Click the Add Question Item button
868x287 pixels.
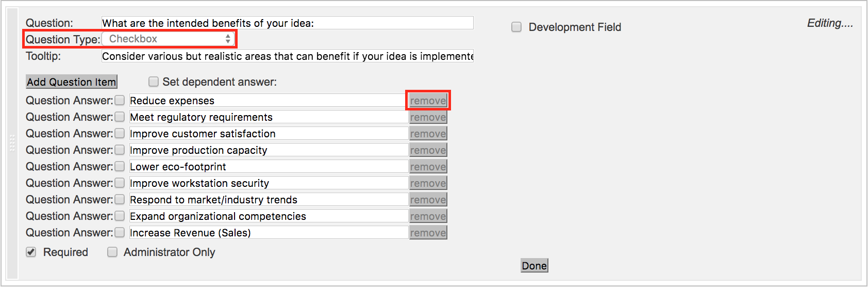click(72, 82)
